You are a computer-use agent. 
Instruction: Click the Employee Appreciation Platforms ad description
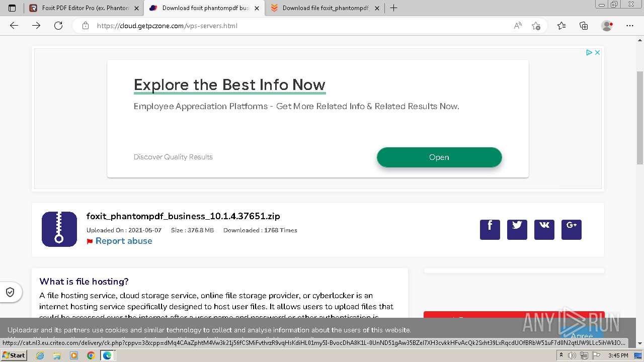[x=296, y=106]
